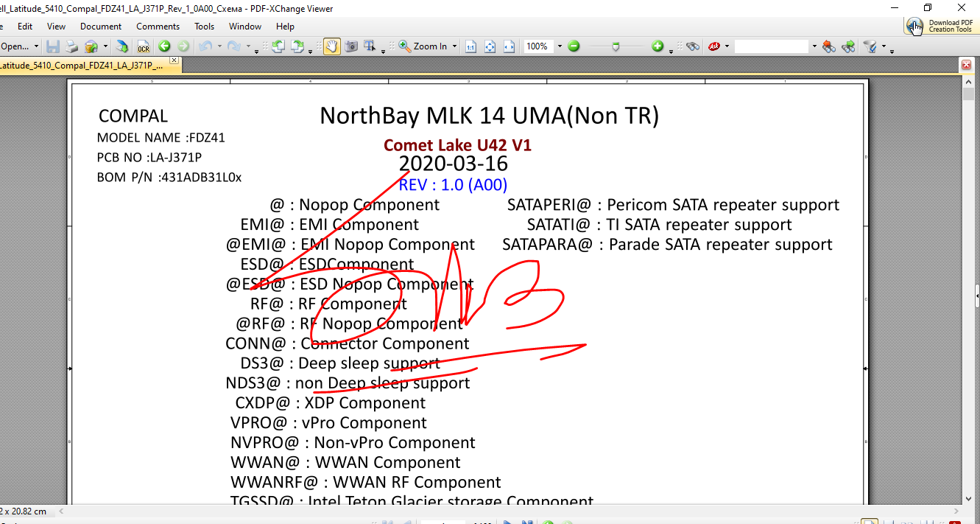The width and height of the screenshot is (980, 524).
Task: Open the View menu
Action: click(x=56, y=26)
